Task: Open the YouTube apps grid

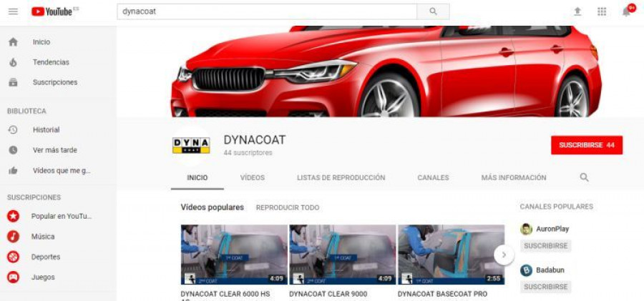Action: click(x=602, y=11)
